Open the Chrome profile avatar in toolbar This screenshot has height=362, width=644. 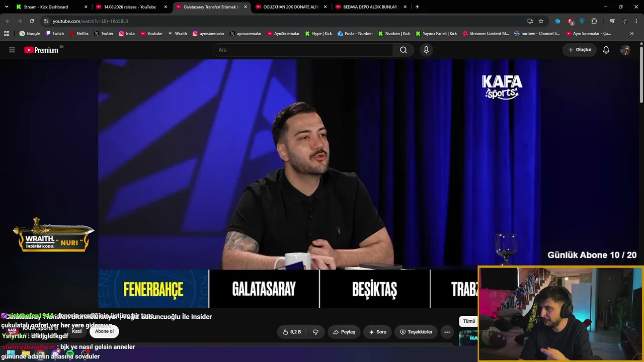pos(624,21)
